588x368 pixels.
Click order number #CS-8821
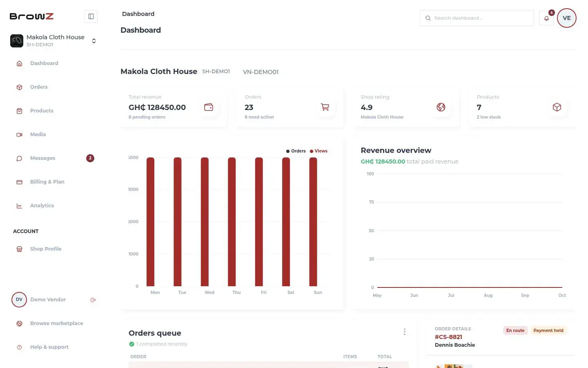pos(448,337)
